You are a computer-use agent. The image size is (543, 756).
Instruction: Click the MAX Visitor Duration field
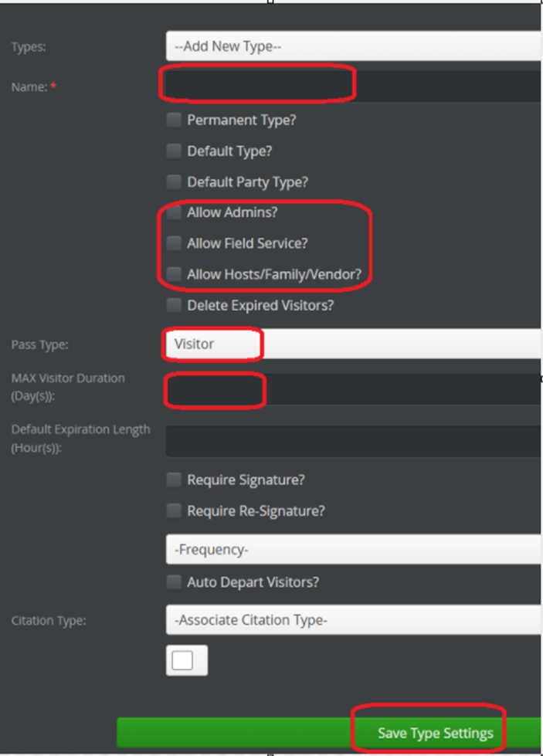[x=354, y=389]
